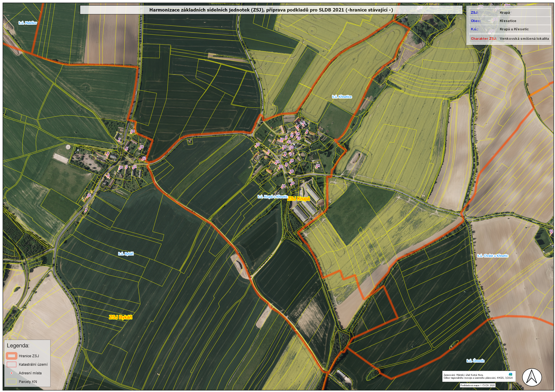Click the ZSJ Krupá map label
The height and width of the screenshot is (392, 555).
pyautogui.click(x=299, y=199)
